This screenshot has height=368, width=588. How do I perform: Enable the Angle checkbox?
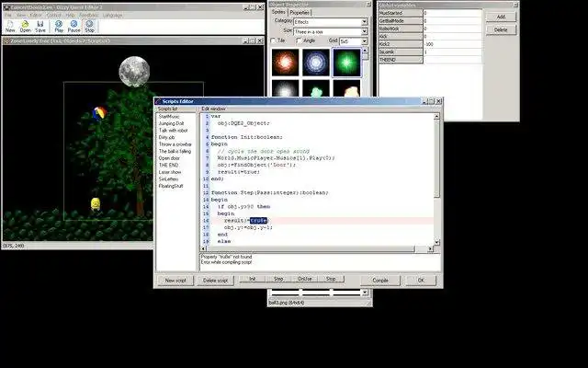click(299, 40)
